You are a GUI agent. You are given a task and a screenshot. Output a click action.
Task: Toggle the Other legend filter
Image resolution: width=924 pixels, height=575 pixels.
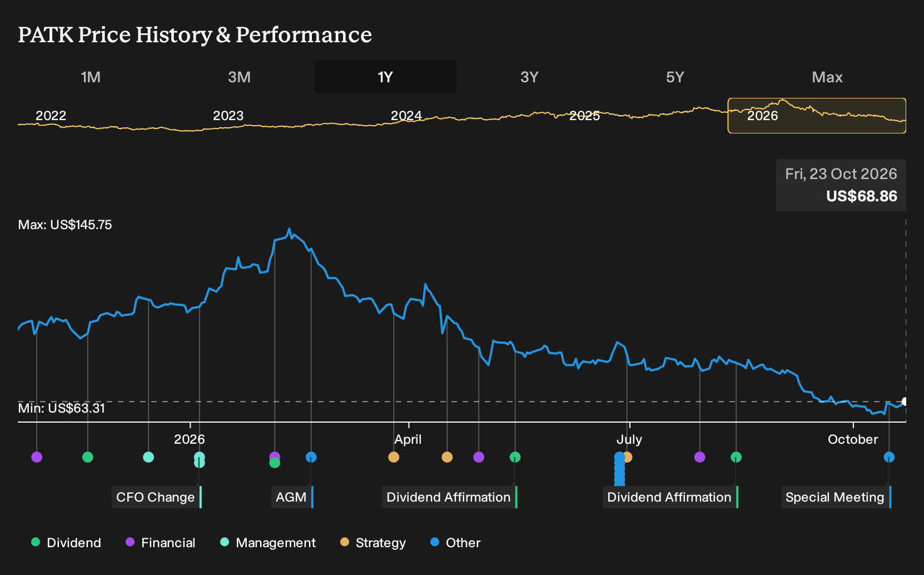pos(455,543)
